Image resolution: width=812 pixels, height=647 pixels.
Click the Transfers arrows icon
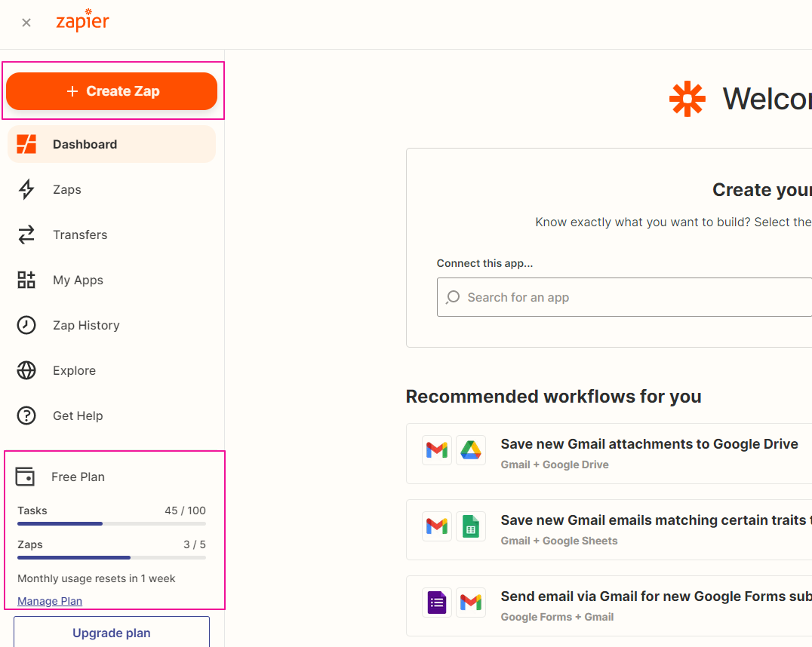pyautogui.click(x=26, y=235)
